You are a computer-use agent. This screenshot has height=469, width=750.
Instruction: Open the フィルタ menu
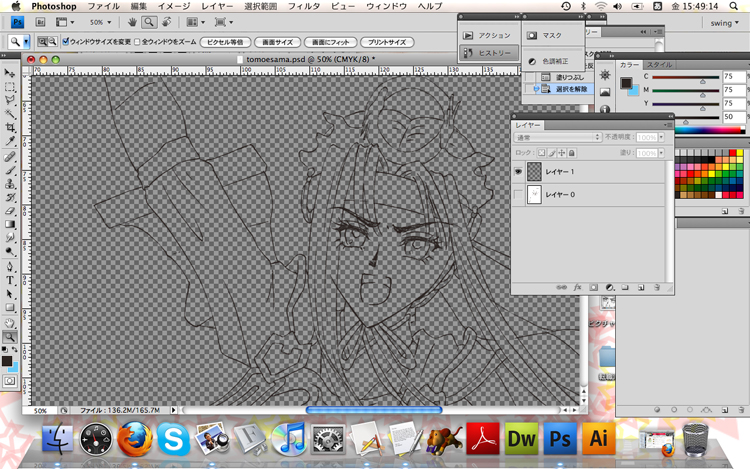pos(304,6)
